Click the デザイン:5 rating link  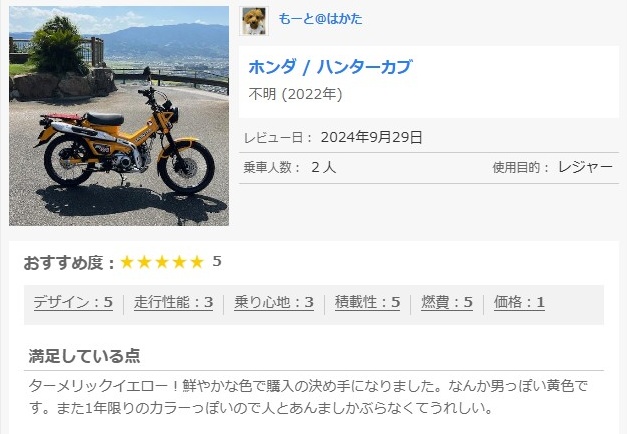click(73, 302)
